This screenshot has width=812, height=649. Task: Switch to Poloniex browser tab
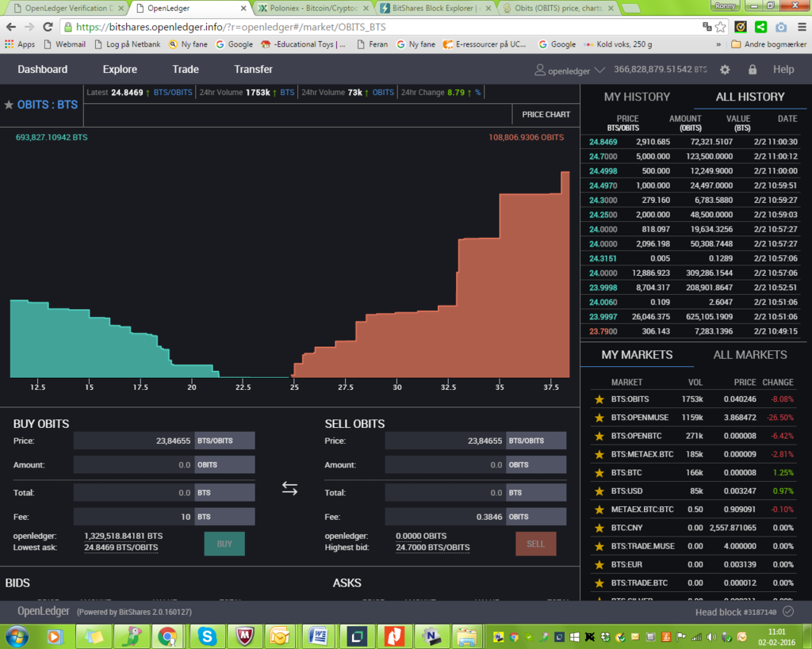(x=313, y=8)
